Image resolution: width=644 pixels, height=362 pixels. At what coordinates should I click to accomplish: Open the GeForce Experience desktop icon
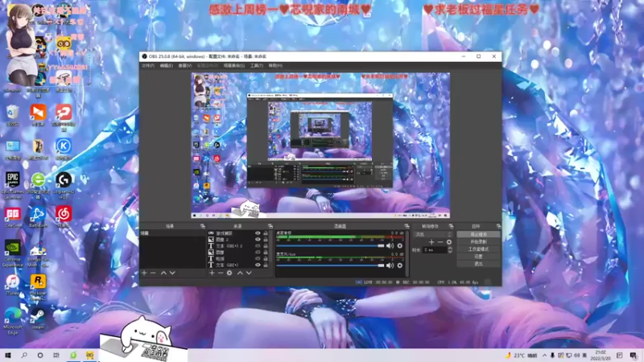pos(13,253)
